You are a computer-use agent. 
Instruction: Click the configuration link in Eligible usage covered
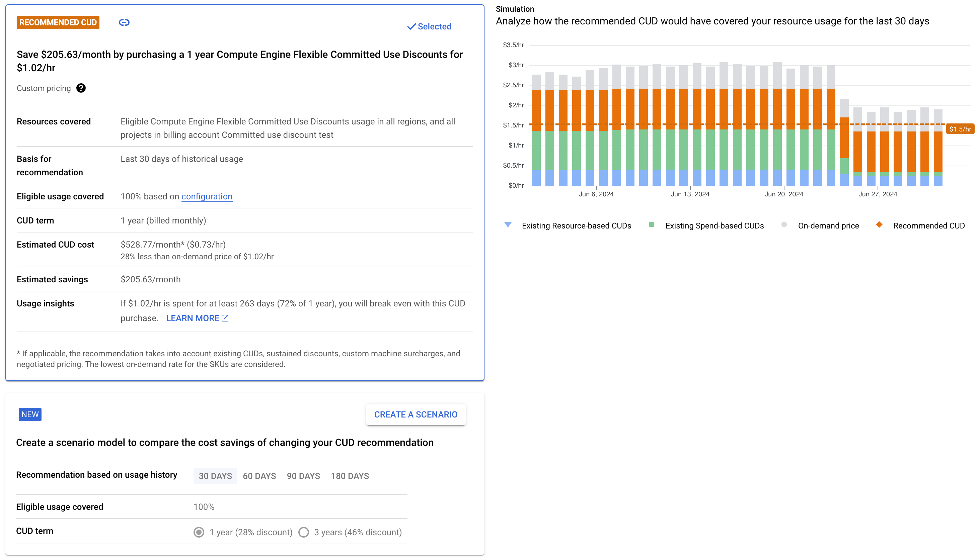(207, 196)
